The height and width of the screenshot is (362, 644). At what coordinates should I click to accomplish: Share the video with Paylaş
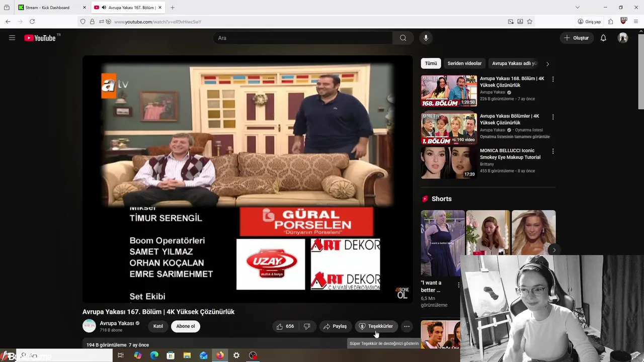click(x=335, y=326)
